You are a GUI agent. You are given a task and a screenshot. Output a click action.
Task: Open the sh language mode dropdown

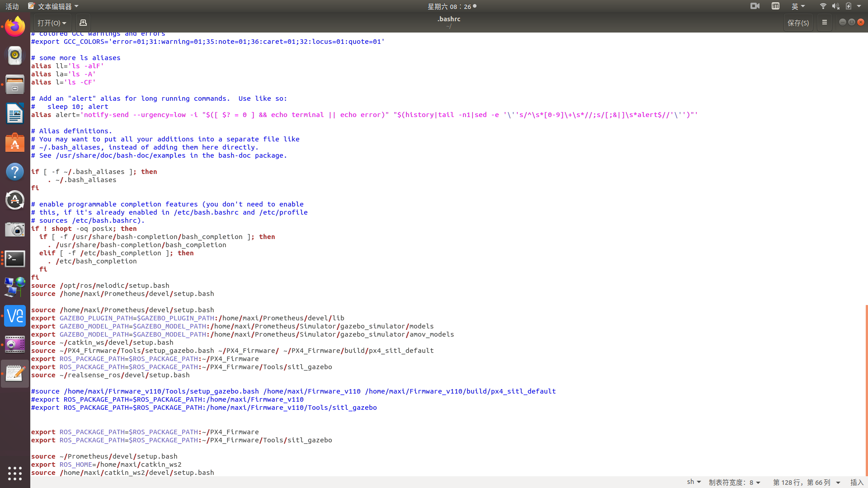(x=693, y=482)
